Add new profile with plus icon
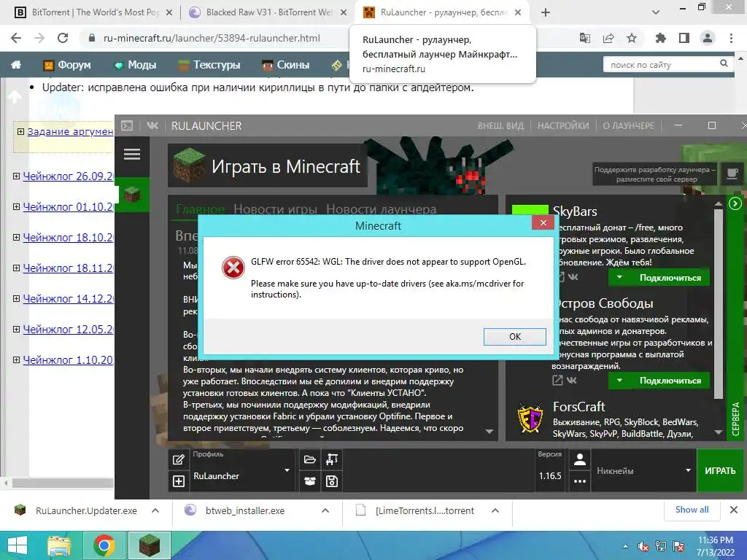The width and height of the screenshot is (747, 560). coord(179,481)
